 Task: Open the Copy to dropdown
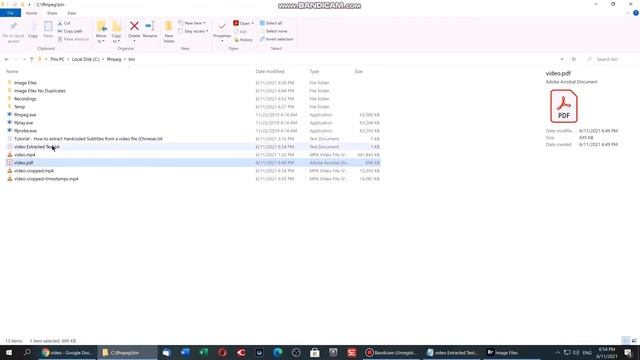pos(116,32)
